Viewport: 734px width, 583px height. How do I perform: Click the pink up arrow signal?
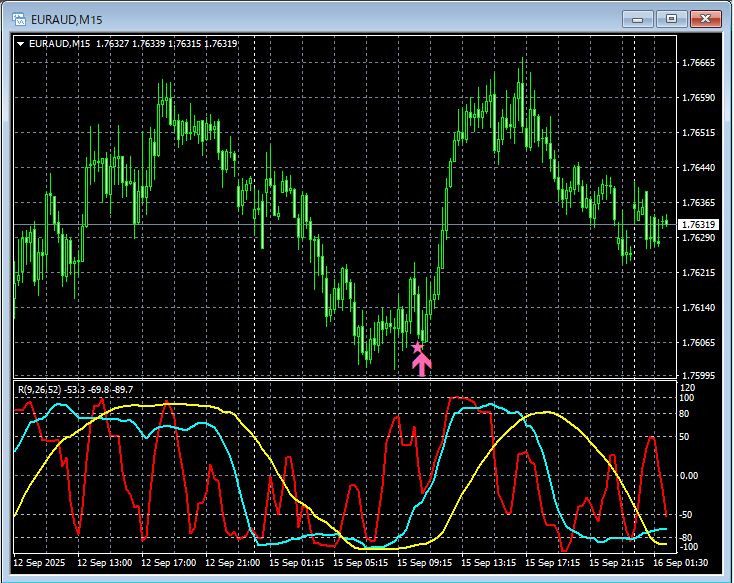(421, 364)
